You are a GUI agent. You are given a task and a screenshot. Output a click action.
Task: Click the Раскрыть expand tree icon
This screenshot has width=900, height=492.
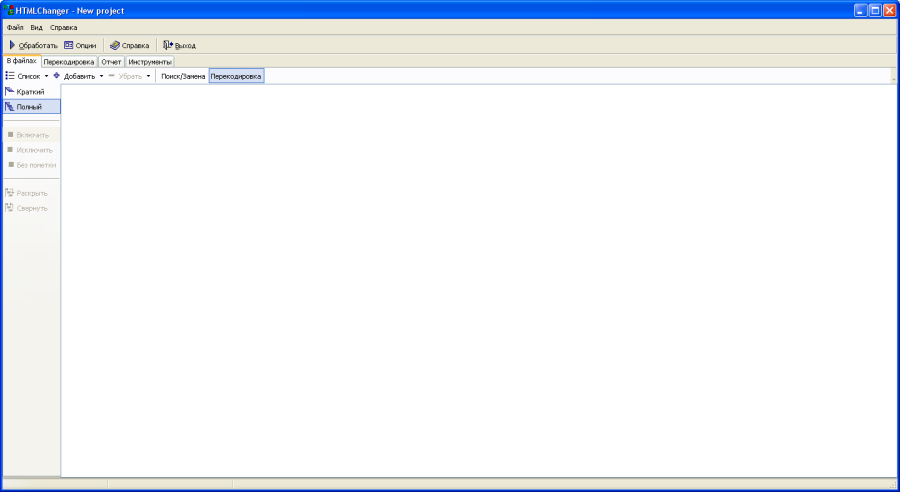[x=9, y=193]
